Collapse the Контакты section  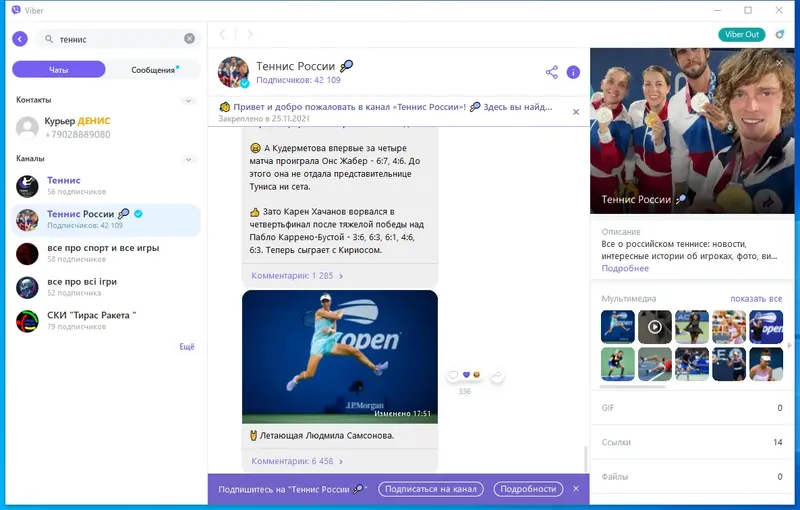188,100
